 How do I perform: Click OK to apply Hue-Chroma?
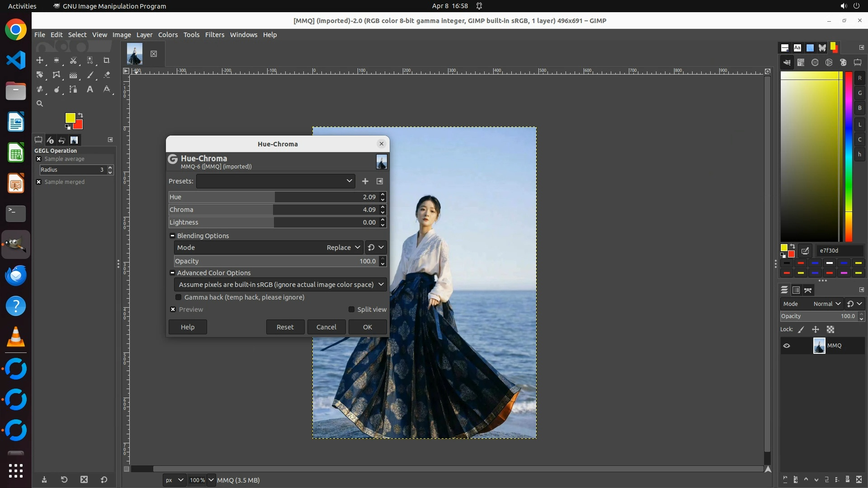click(x=367, y=327)
